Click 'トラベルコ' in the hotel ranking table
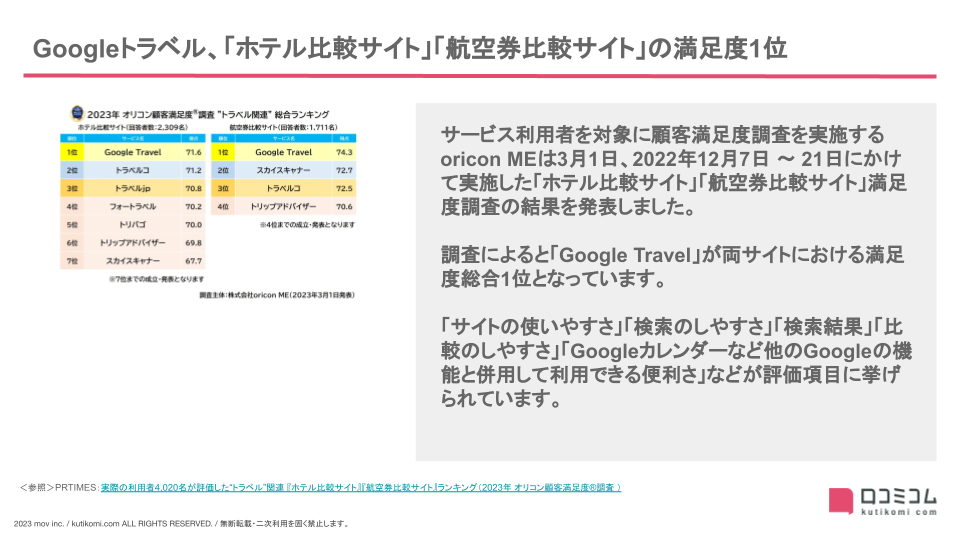 click(x=132, y=170)
